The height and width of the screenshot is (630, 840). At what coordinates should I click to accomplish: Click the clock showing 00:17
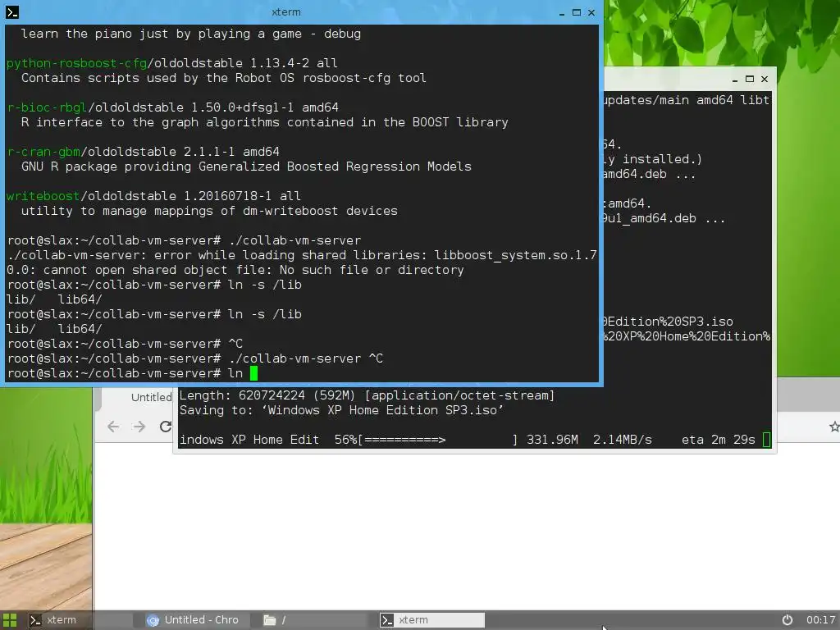point(820,620)
